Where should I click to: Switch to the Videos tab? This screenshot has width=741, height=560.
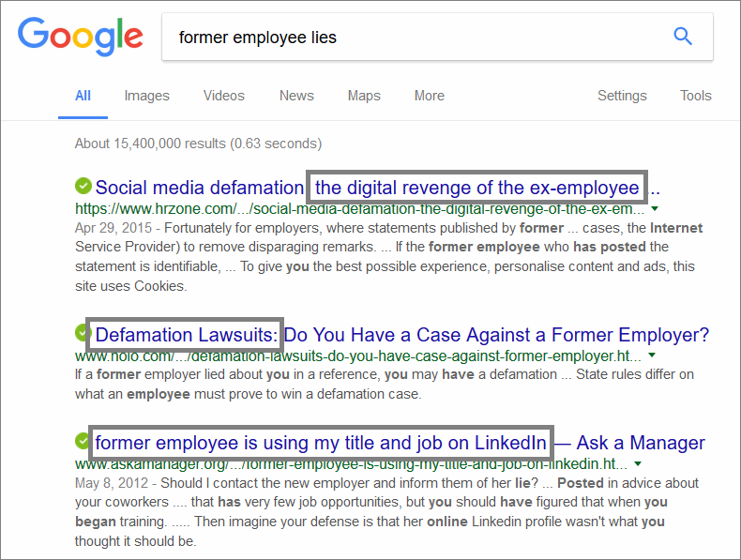[224, 96]
